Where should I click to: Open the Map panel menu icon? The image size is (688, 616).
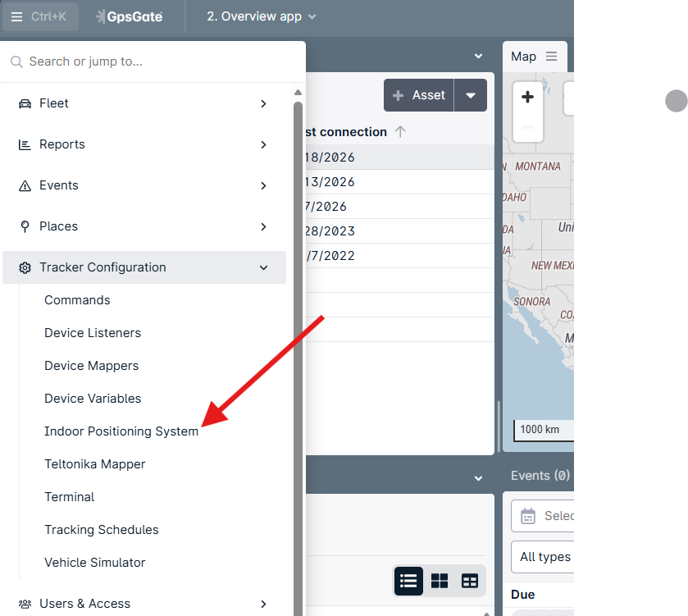(x=552, y=57)
